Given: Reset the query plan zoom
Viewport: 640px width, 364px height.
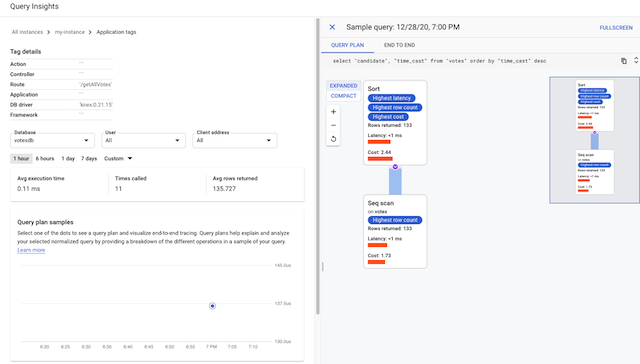Looking at the screenshot, I should point(333,139).
